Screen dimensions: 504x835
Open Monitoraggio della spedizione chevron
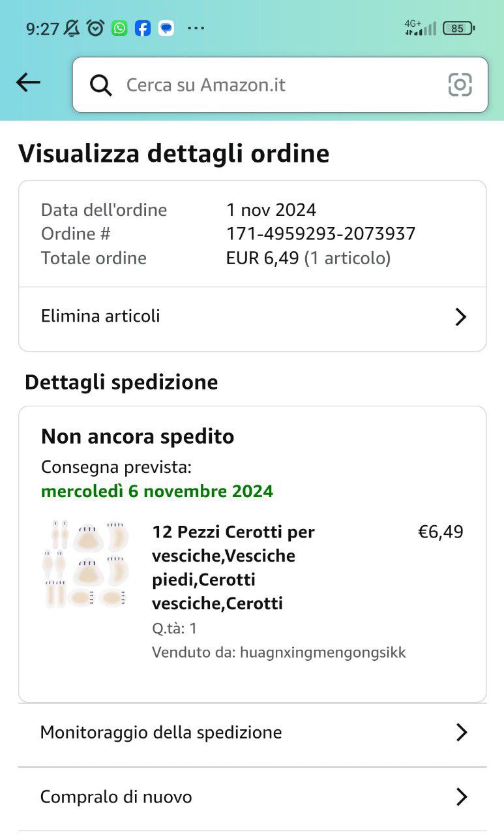coord(461,733)
